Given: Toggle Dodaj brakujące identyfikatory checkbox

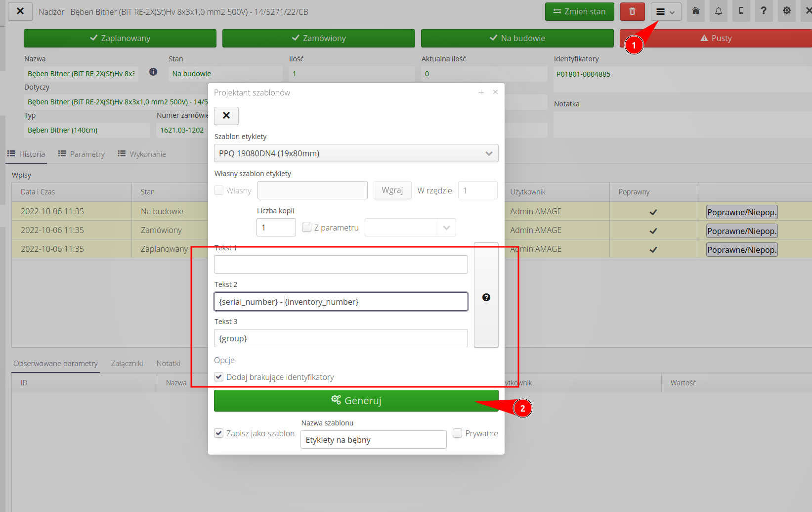Looking at the screenshot, I should click(219, 377).
